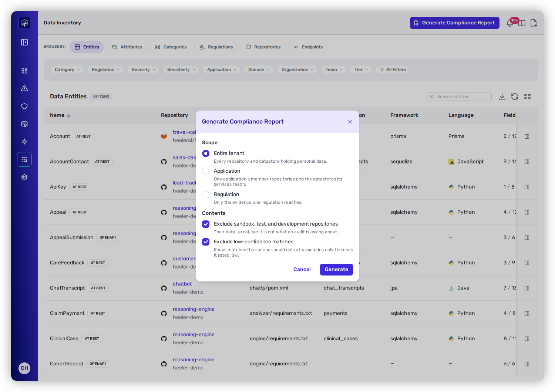
Task: Expand the Category filter dropdown
Action: pyautogui.click(x=67, y=70)
